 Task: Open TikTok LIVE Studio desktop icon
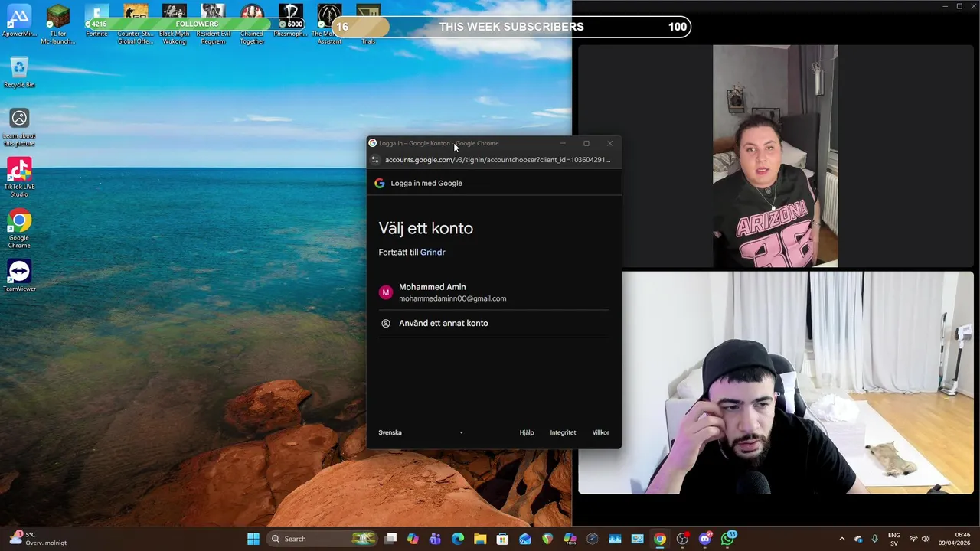[19, 178]
